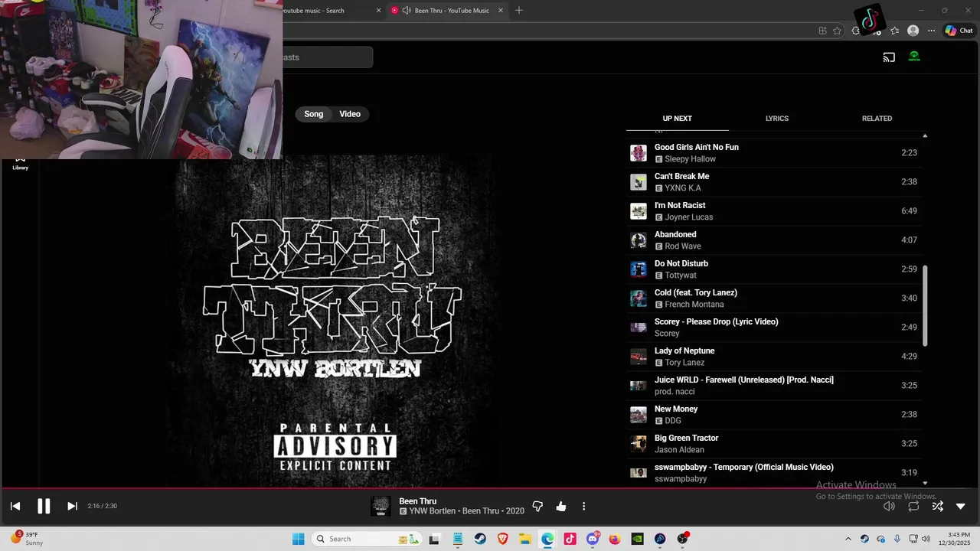
Task: Click the New Money thumbnail by DDG
Action: [639, 415]
